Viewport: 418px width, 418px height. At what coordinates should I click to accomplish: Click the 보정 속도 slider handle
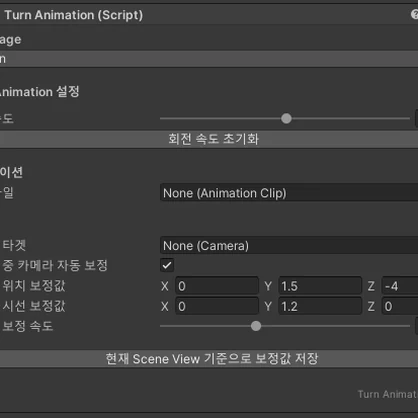tap(256, 326)
